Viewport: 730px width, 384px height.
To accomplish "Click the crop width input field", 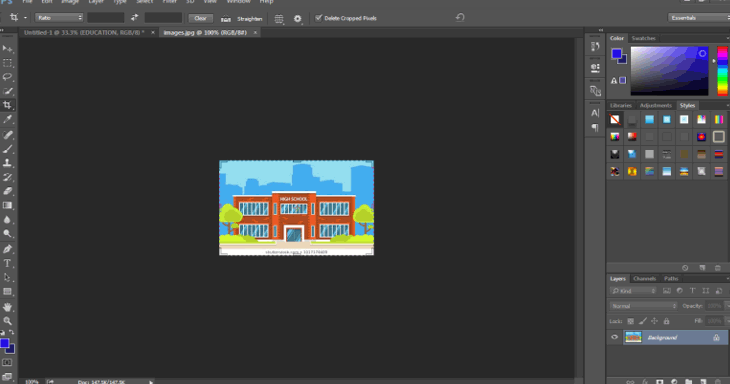I will click(106, 18).
